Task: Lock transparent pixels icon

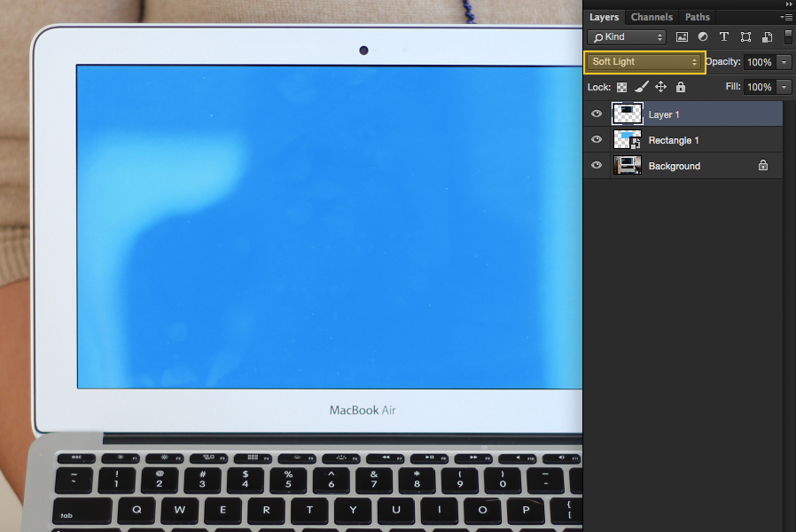Action: click(x=622, y=87)
